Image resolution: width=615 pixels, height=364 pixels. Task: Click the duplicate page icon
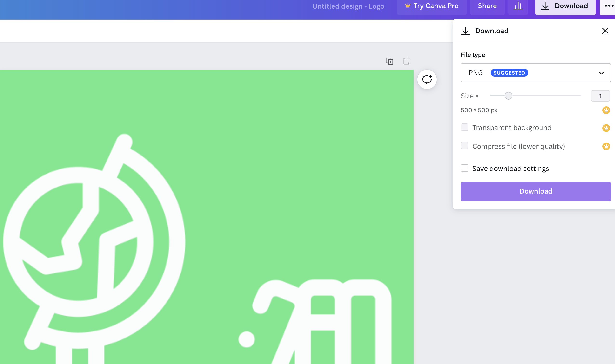pyautogui.click(x=389, y=61)
